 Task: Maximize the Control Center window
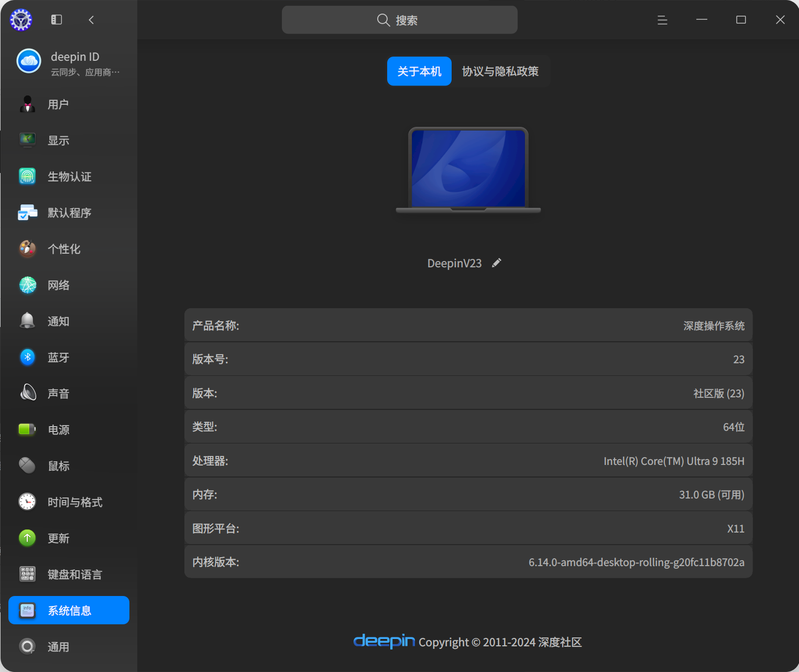tap(741, 20)
